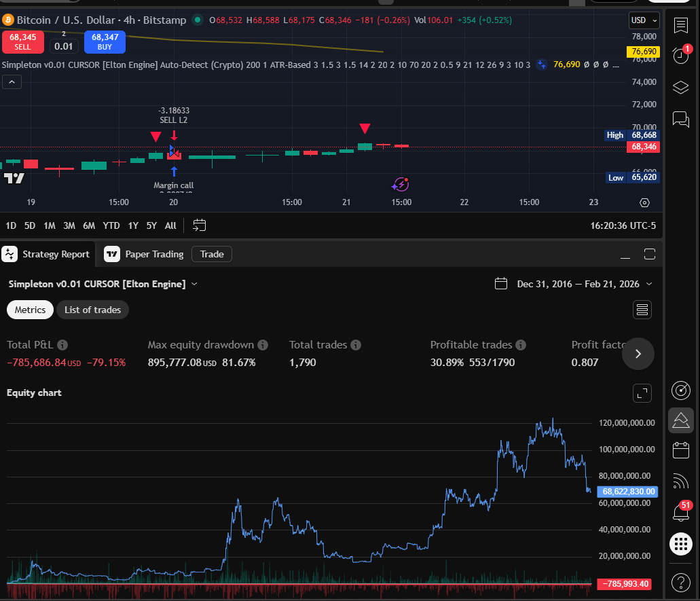
Task: Open the News Flow panel
Action: point(681,481)
